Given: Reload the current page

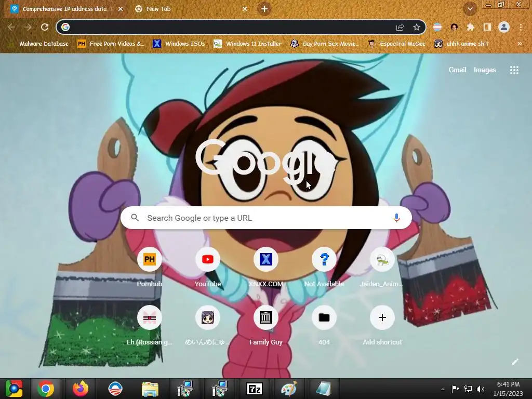Looking at the screenshot, I should point(45,27).
